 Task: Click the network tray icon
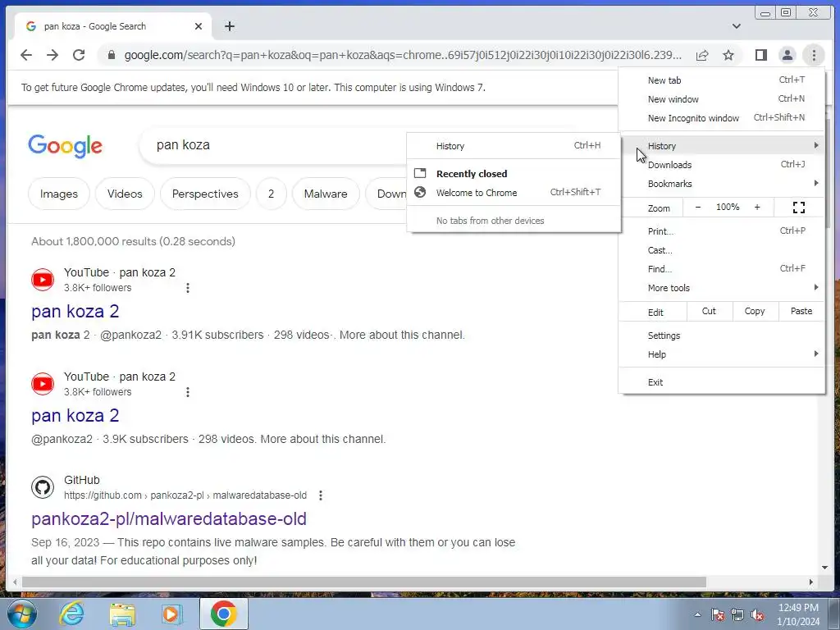[737, 615]
